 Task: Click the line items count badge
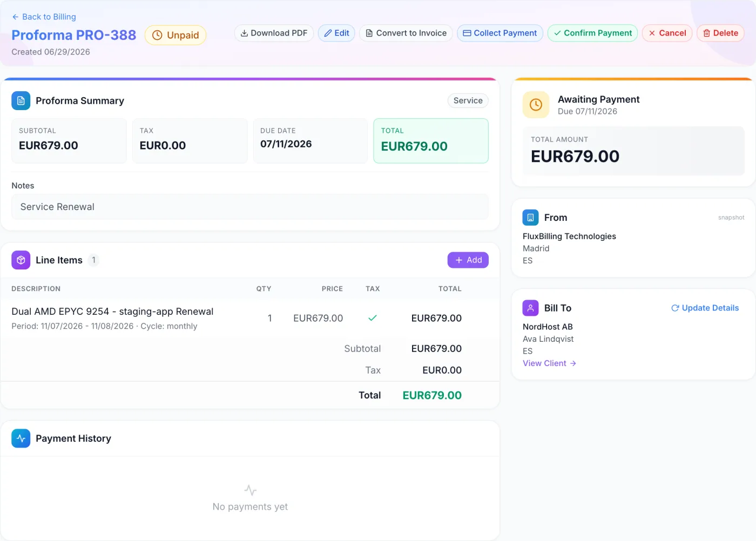pyautogui.click(x=93, y=260)
